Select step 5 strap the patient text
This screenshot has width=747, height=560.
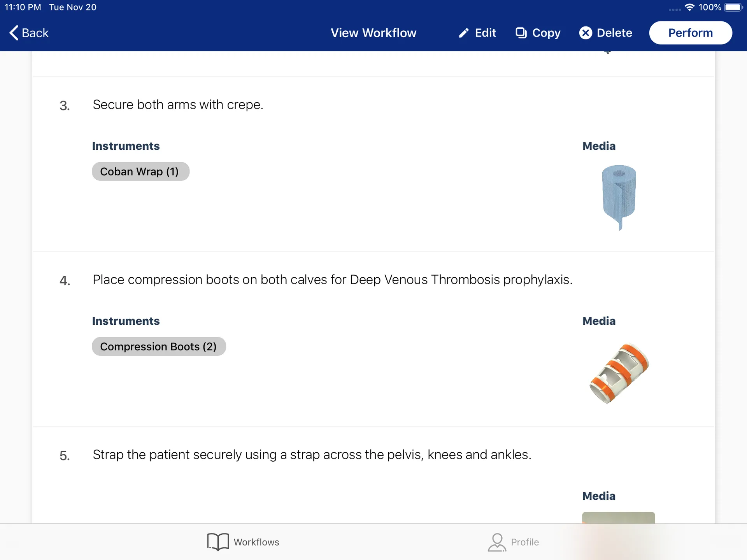click(x=312, y=455)
